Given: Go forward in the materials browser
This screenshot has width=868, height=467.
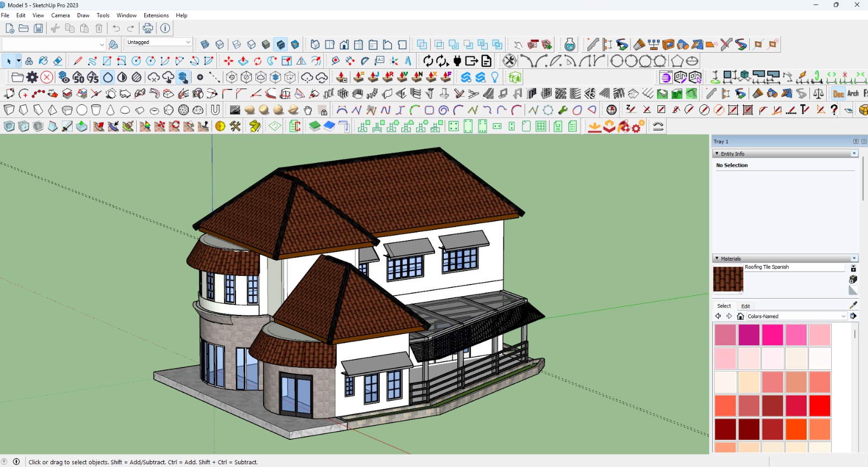Looking at the screenshot, I should point(729,316).
